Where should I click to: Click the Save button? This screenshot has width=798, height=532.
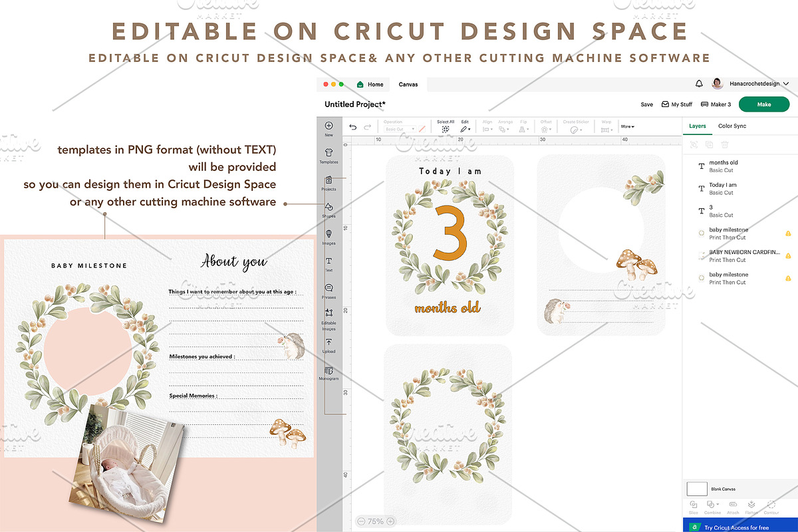[646, 104]
